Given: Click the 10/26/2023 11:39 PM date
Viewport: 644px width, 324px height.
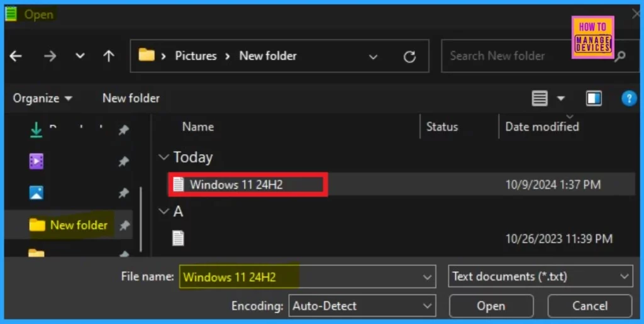Looking at the screenshot, I should [x=558, y=238].
